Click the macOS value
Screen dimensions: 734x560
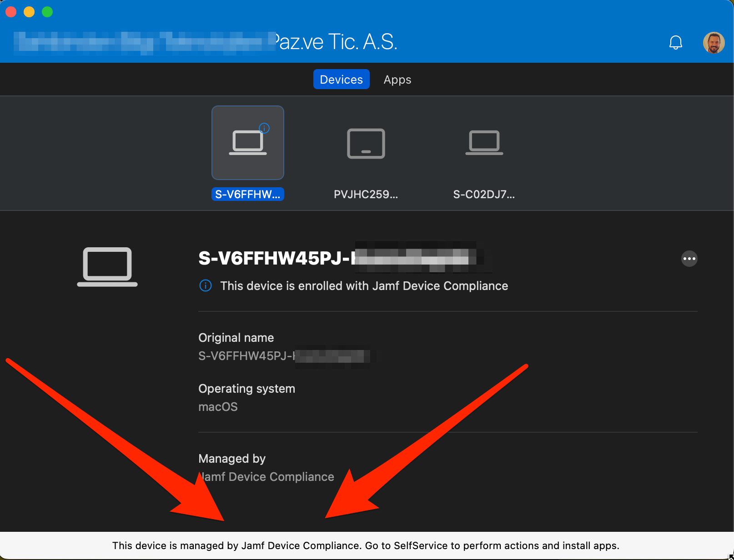pyautogui.click(x=218, y=407)
